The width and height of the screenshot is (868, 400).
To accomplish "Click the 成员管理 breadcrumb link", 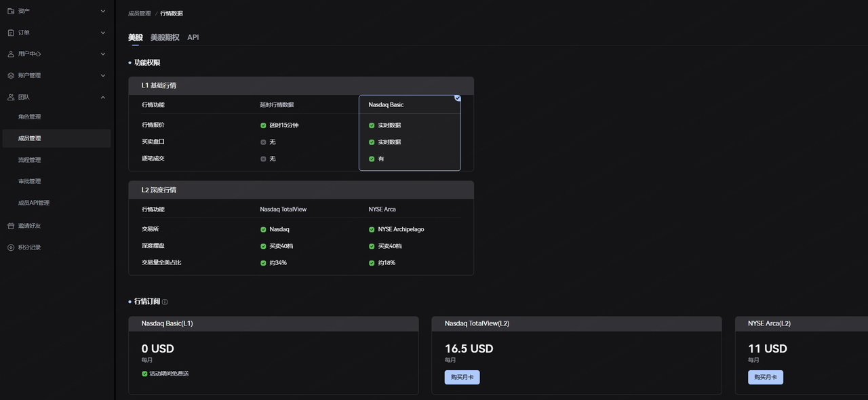I will (x=140, y=14).
